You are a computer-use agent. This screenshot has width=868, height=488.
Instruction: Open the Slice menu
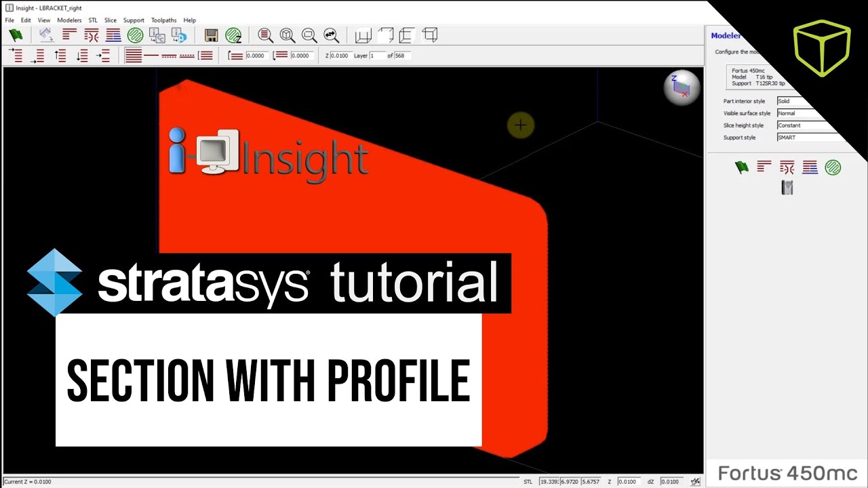[111, 20]
